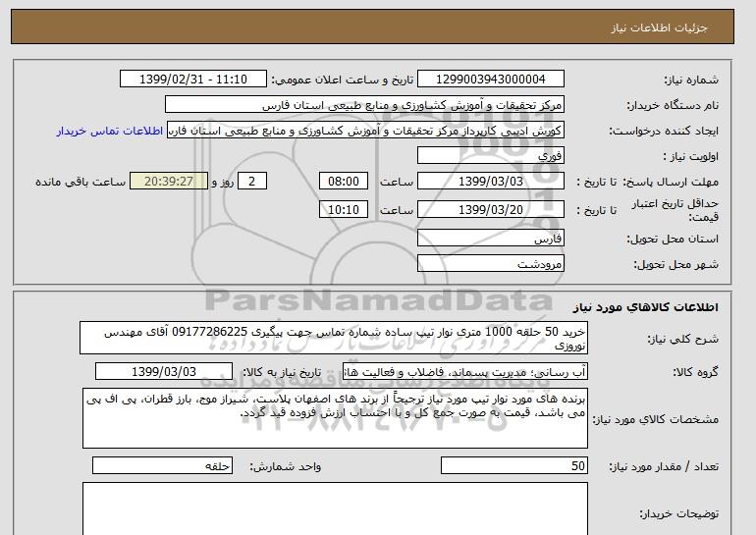Click the counting unit field حلقه
The width and height of the screenshot is (756, 535).
[162, 465]
